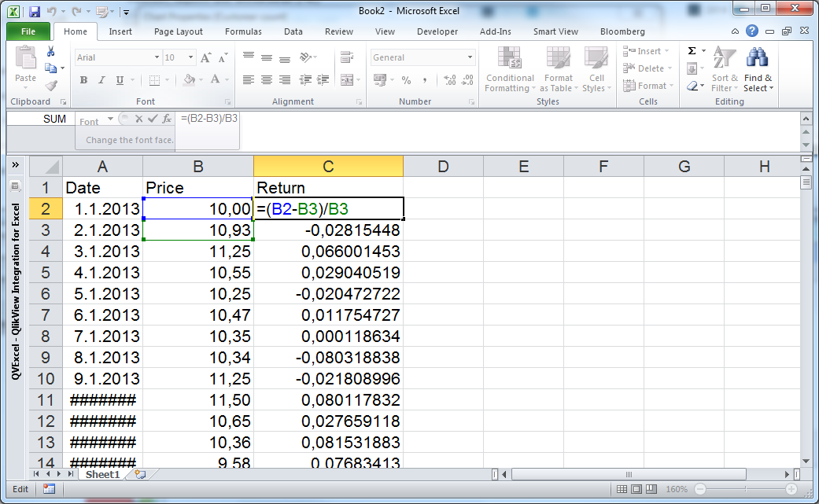The height and width of the screenshot is (504, 819).
Task: Click the Insert new worksheet tab icon
Action: (140, 474)
